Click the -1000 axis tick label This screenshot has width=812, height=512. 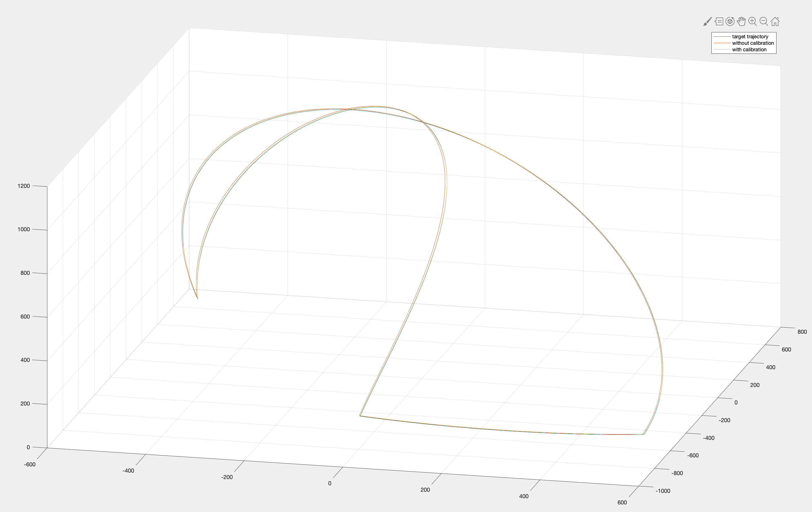coord(663,491)
